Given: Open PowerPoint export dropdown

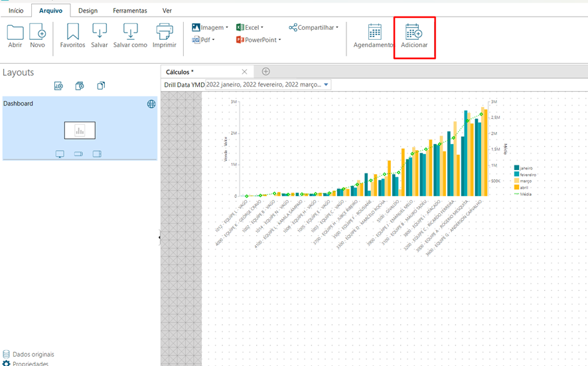Looking at the screenshot, I should (x=258, y=40).
